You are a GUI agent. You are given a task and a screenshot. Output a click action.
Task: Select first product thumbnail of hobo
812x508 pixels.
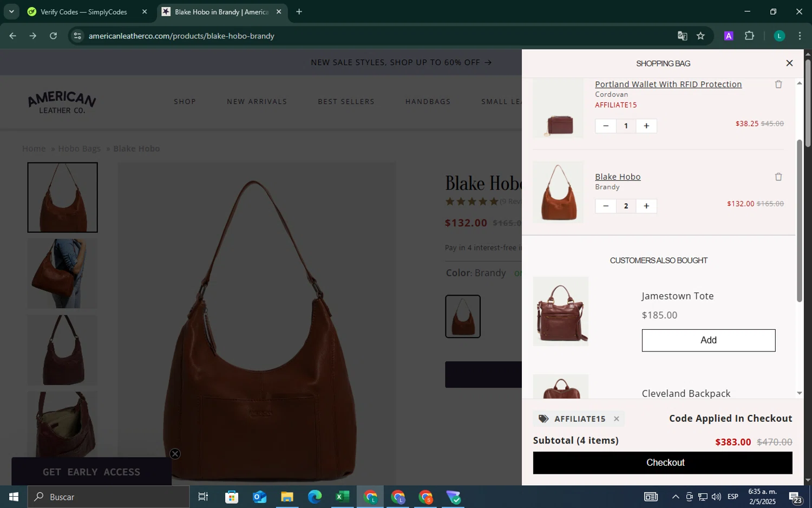point(63,198)
